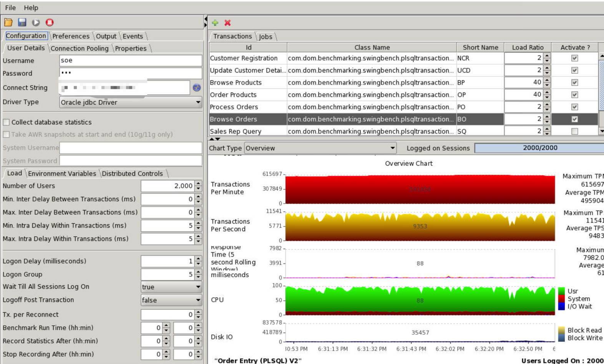
Task: Open the Help menu
Action: tap(31, 8)
